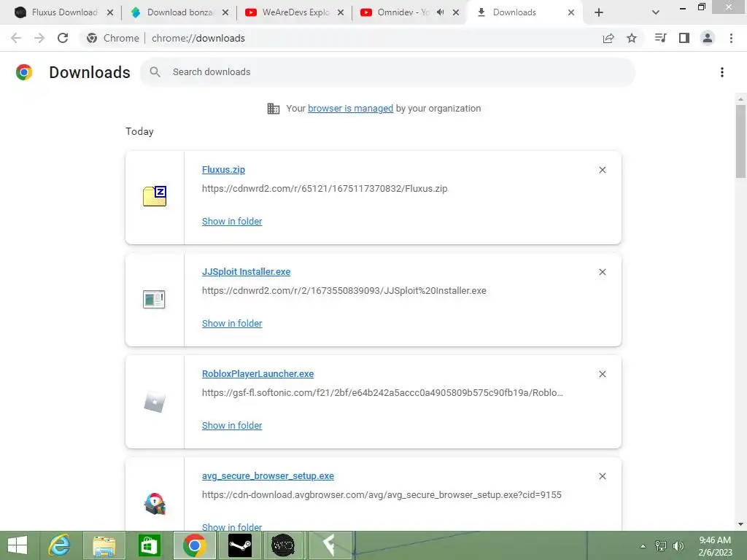Close the Fluxus Download tab
747x560 pixels.
click(110, 12)
